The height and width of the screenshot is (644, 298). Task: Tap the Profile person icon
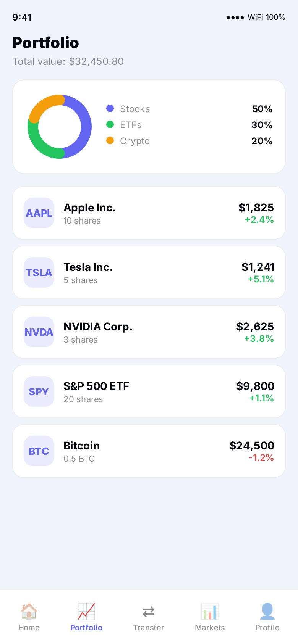(267, 611)
